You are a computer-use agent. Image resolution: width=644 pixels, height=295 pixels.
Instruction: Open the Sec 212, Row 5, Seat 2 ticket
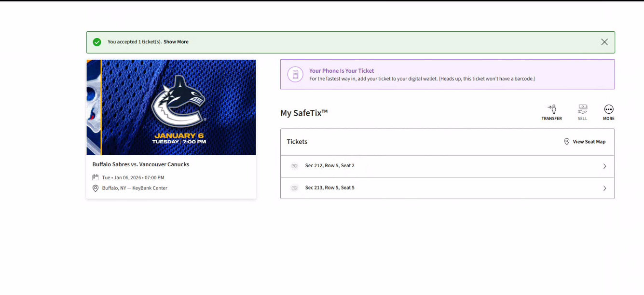click(447, 166)
